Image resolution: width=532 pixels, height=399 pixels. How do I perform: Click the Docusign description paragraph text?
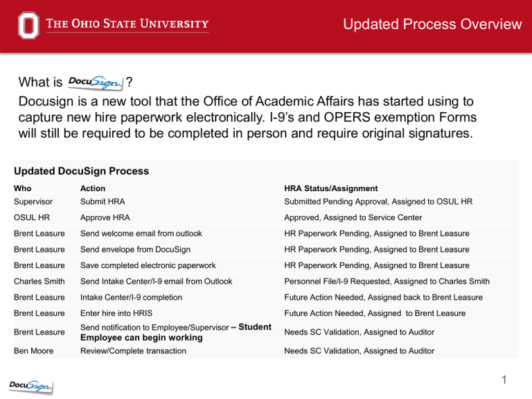[247, 117]
